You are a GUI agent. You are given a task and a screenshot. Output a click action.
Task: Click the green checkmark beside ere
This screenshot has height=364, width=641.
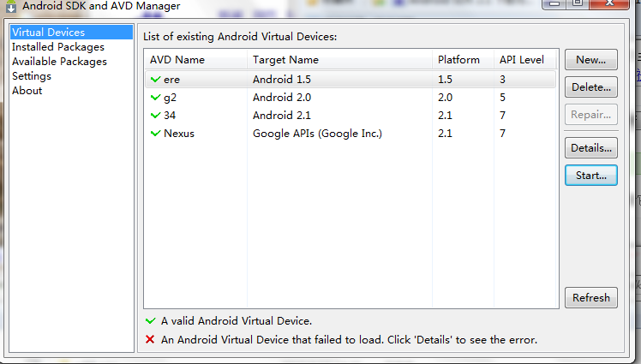[155, 80]
